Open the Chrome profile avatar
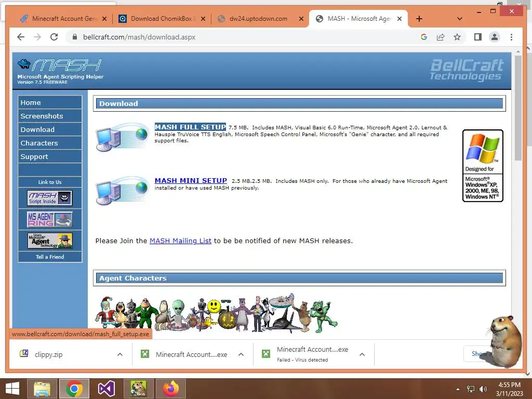 (x=495, y=37)
